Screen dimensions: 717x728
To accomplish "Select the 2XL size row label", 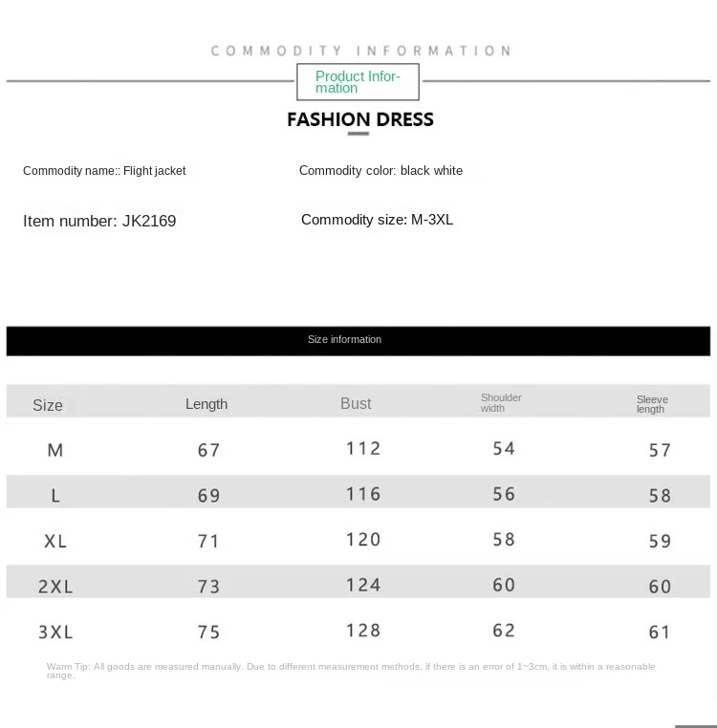I will pos(55,587).
